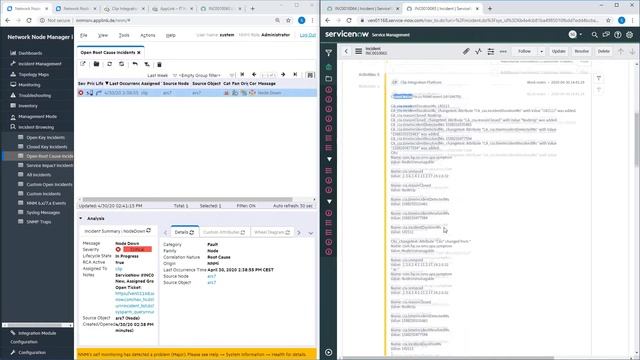Switch to the Custom Attributes tab
Screen dimensions: 640x360
coord(224,232)
